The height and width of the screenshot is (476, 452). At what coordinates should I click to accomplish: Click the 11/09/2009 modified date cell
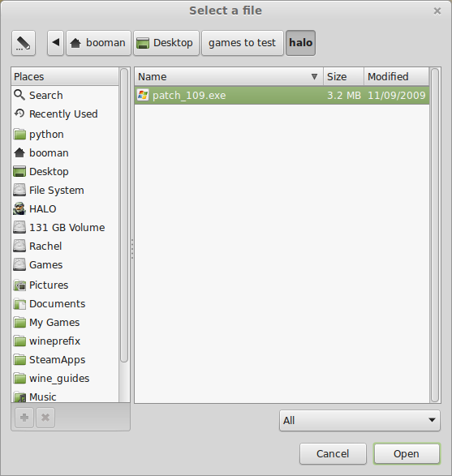tap(396, 96)
